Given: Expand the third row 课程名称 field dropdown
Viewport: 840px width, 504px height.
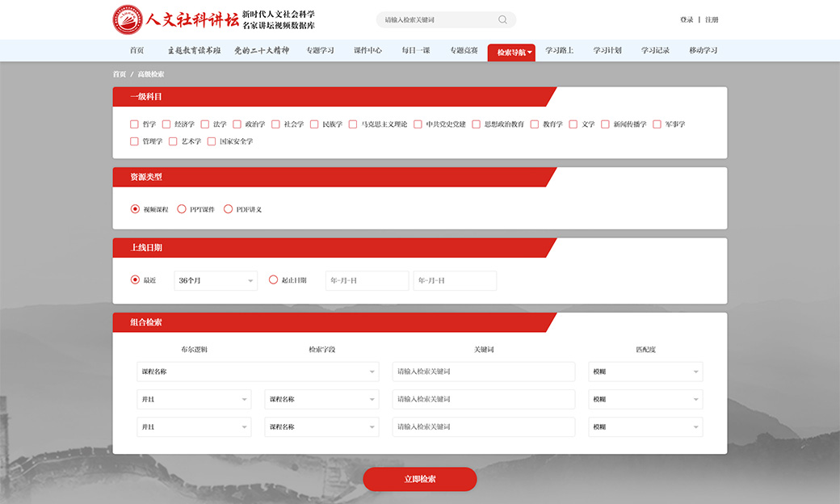Looking at the screenshot, I should (x=321, y=426).
